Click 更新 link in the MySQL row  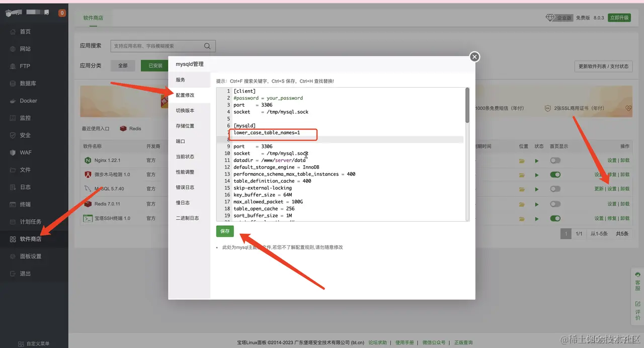[x=599, y=189]
